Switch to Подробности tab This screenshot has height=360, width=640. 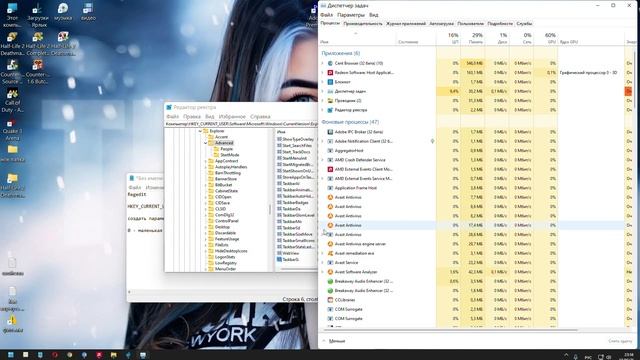click(x=500, y=24)
